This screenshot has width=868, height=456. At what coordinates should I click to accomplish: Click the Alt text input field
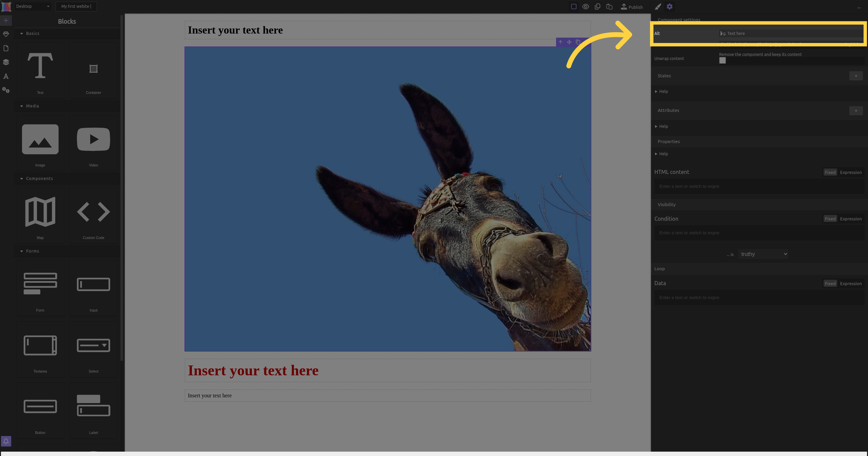point(791,34)
